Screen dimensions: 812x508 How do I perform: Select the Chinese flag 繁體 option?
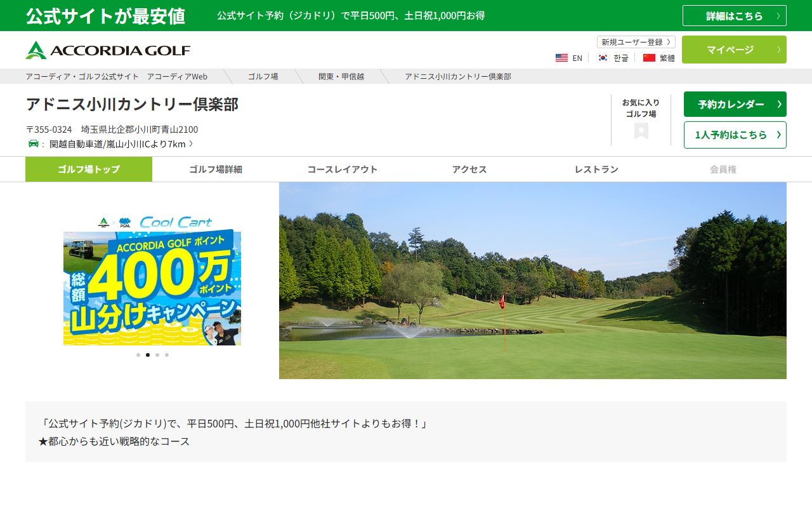[658, 58]
